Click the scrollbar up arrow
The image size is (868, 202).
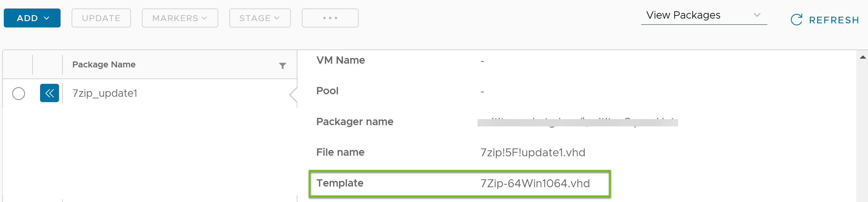[x=863, y=57]
